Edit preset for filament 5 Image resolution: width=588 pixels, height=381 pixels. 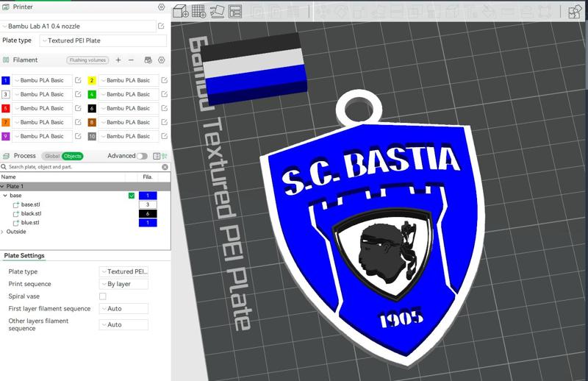(78, 108)
